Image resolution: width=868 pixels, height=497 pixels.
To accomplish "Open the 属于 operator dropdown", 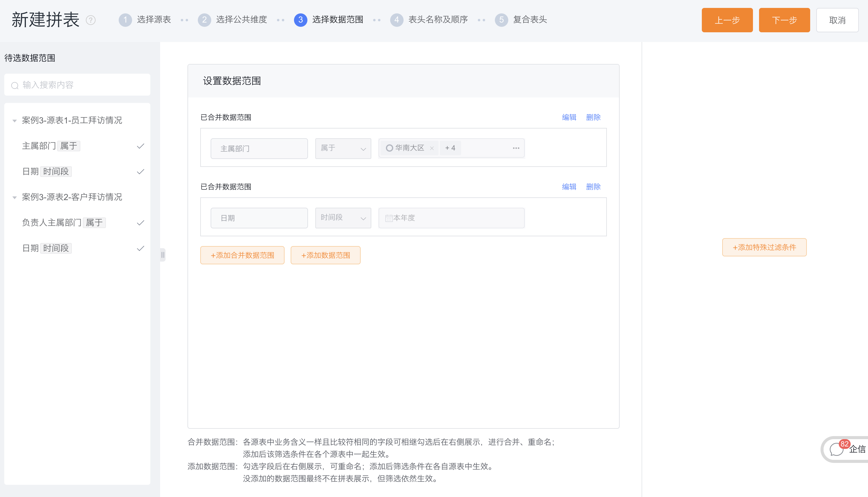I will [343, 149].
